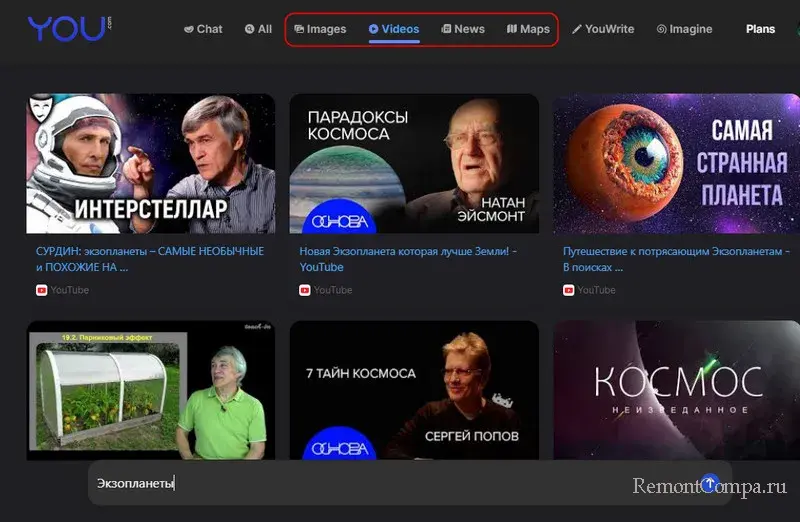
Task: Click the blue submit arrow icon
Action: pos(710,484)
